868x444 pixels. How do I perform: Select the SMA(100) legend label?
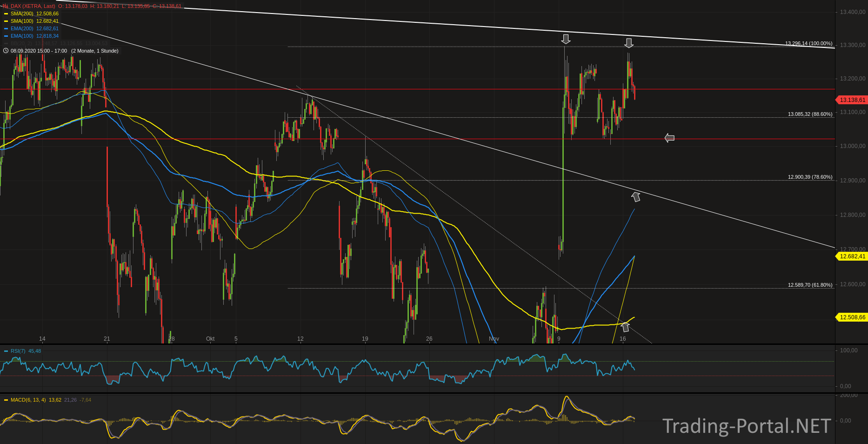point(22,21)
